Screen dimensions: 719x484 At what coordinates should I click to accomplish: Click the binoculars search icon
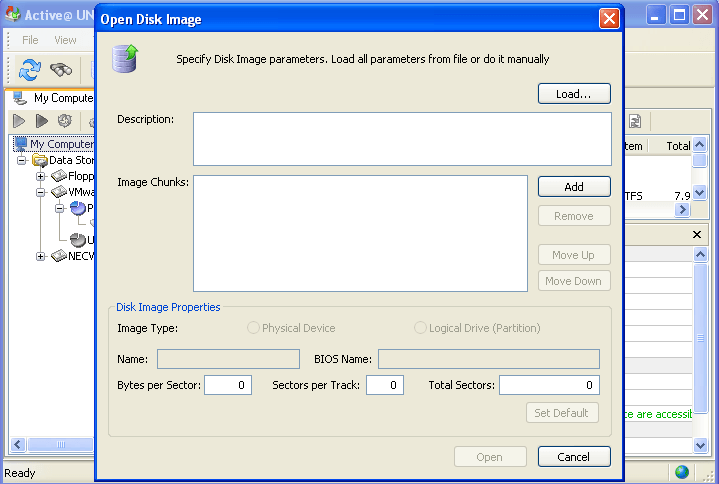62,69
